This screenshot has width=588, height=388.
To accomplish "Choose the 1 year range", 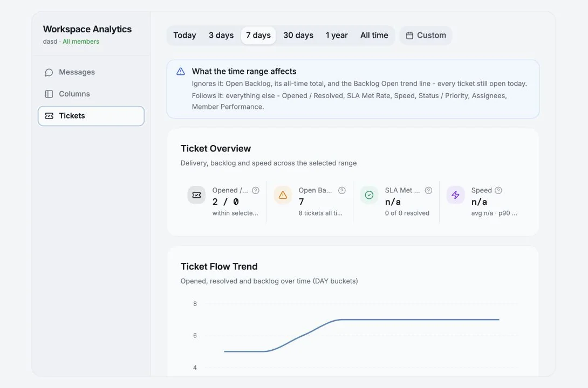I will point(337,35).
